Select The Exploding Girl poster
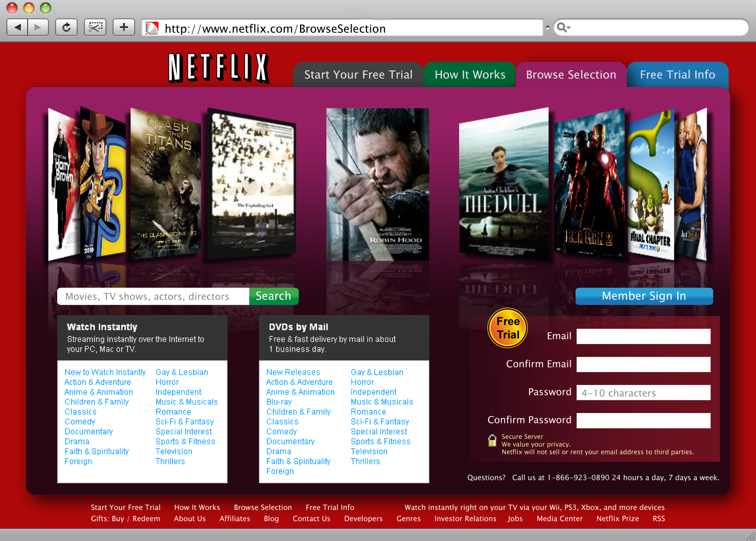Image resolution: width=756 pixels, height=541 pixels. coord(252,184)
